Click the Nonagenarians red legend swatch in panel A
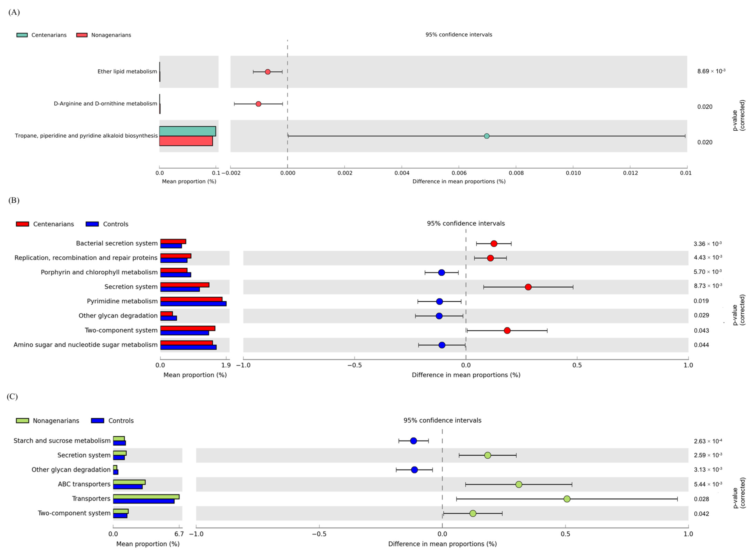 [x=82, y=35]
